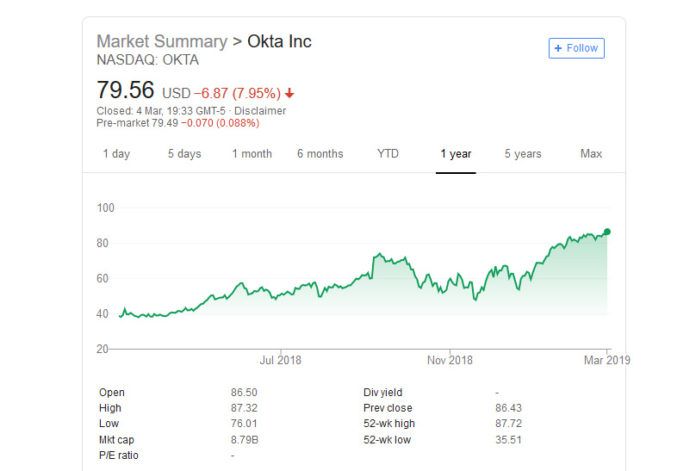Click the 52-wk high value 87.72
The height and width of the screenshot is (471, 696).
(508, 424)
